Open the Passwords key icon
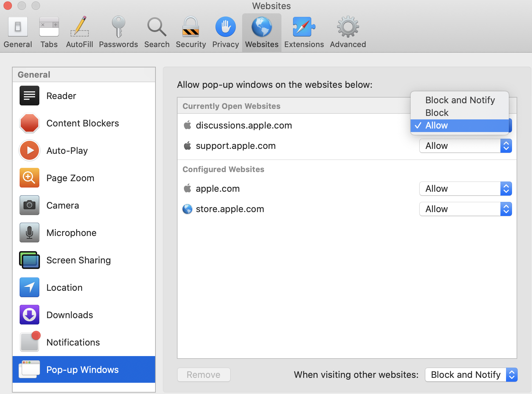The height and width of the screenshot is (394, 532). (x=119, y=27)
